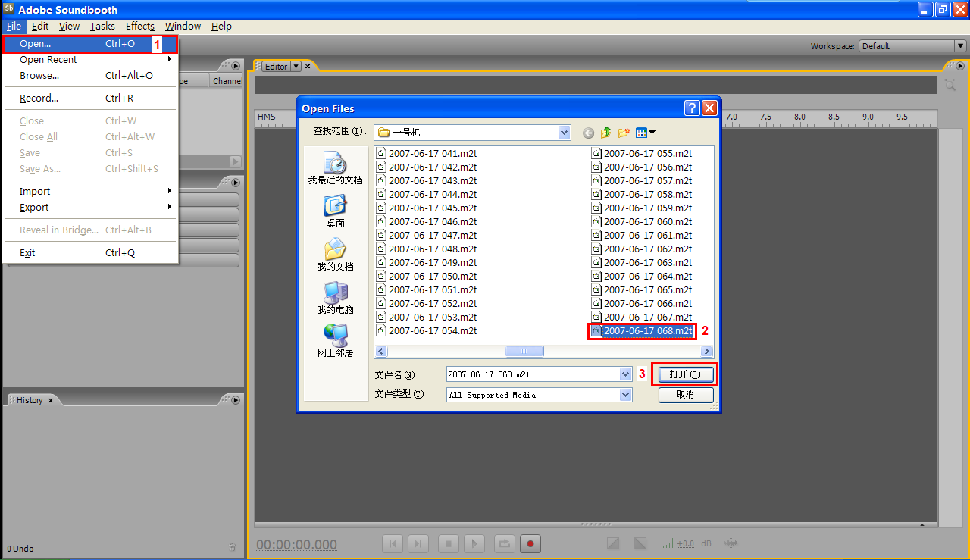Click the file icon of 2007-06-17 068.m2t

tap(596, 331)
